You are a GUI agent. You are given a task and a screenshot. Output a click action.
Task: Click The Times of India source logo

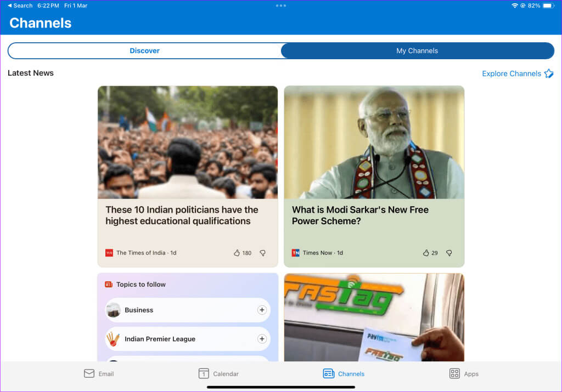point(109,253)
